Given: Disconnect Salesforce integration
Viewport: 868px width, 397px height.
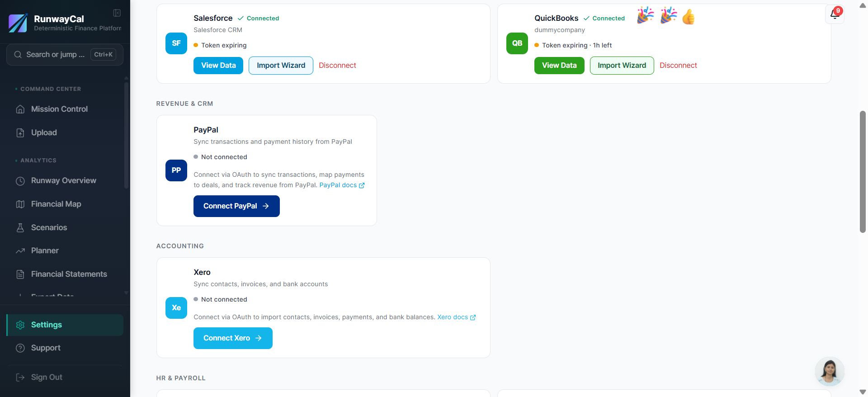Looking at the screenshot, I should (x=337, y=66).
